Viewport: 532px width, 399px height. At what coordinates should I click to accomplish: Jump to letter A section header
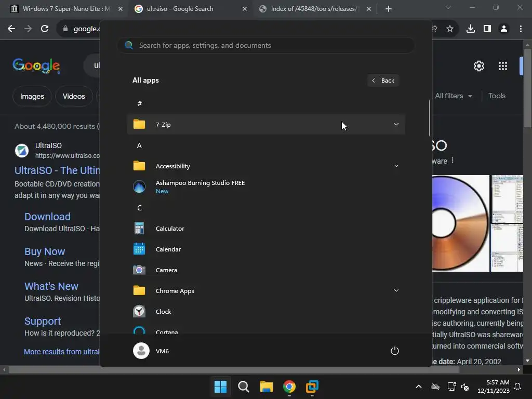click(x=139, y=145)
